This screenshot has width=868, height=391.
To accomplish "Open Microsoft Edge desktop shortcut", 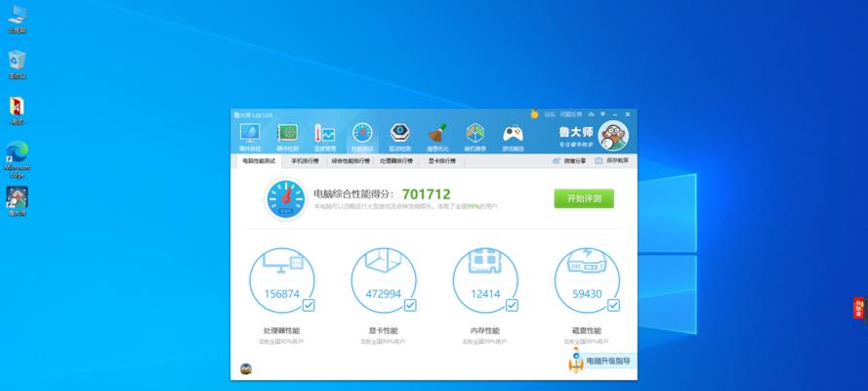I will 18,152.
